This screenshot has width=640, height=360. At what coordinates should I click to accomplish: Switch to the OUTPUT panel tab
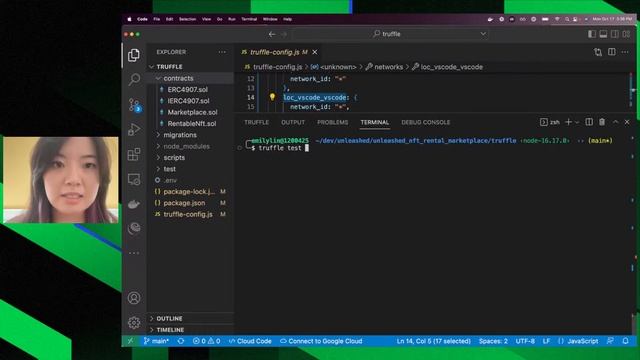[293, 122]
